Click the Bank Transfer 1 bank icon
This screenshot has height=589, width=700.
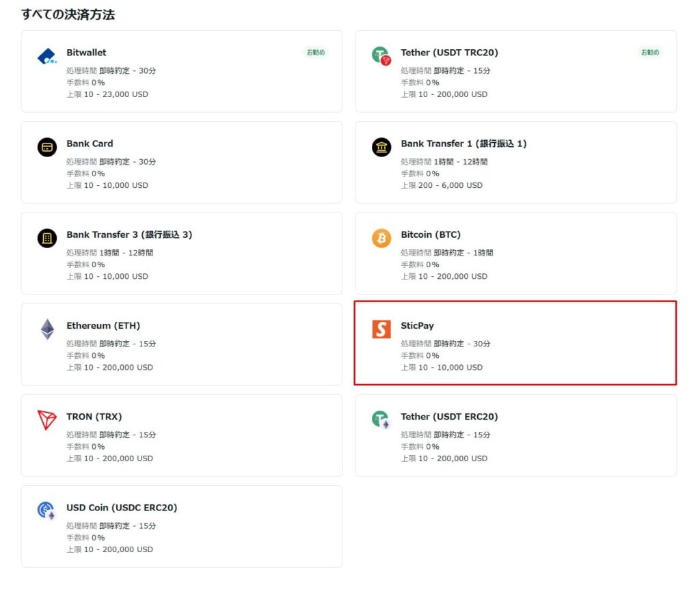tap(381, 147)
